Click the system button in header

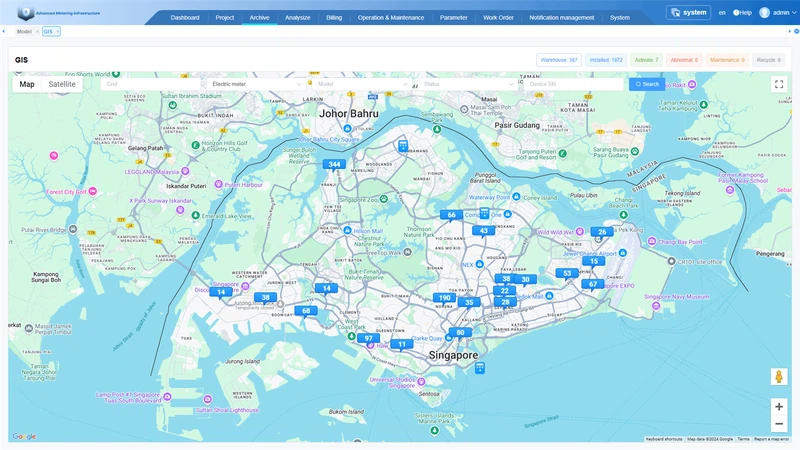(688, 13)
